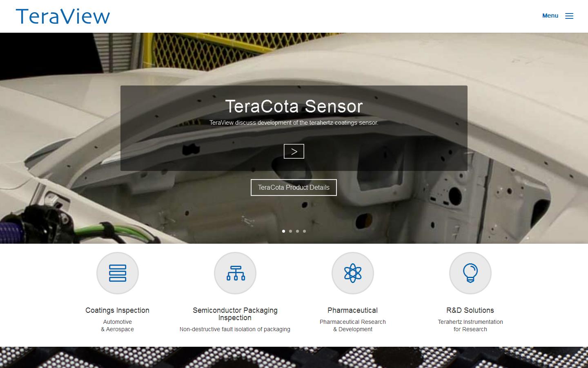Click the TeraCota Sensor slide title
The image size is (588, 368).
294,106
